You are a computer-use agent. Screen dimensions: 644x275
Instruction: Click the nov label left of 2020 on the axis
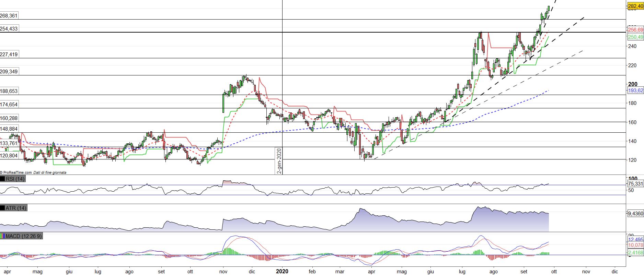[x=223, y=272]
